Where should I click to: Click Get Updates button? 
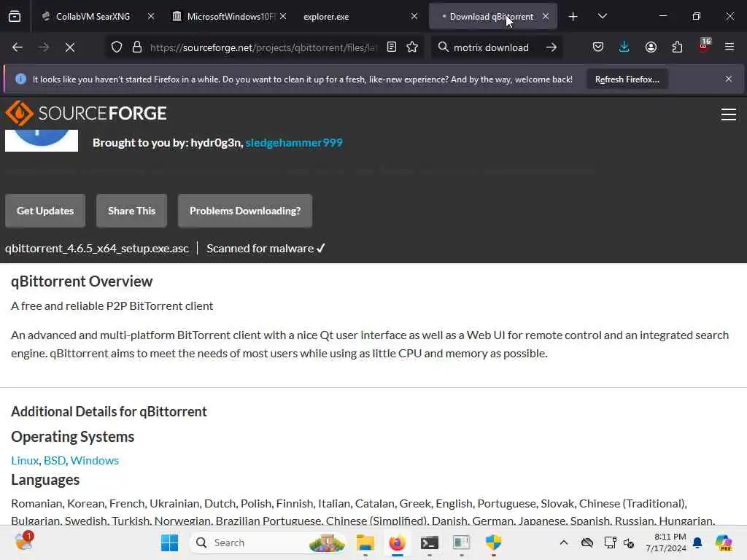coord(45,211)
